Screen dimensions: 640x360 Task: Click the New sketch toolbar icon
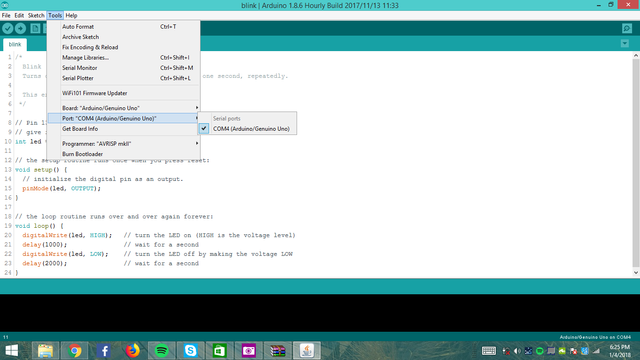36,28
